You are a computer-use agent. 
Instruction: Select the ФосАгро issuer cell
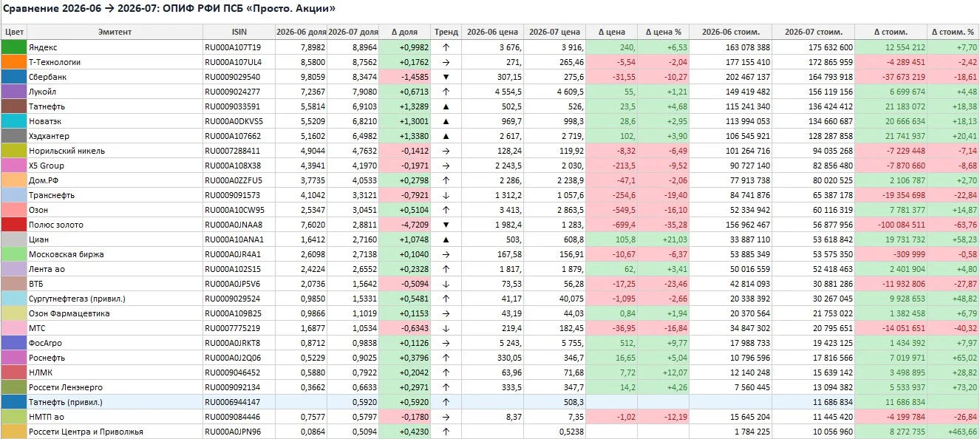[115, 343]
